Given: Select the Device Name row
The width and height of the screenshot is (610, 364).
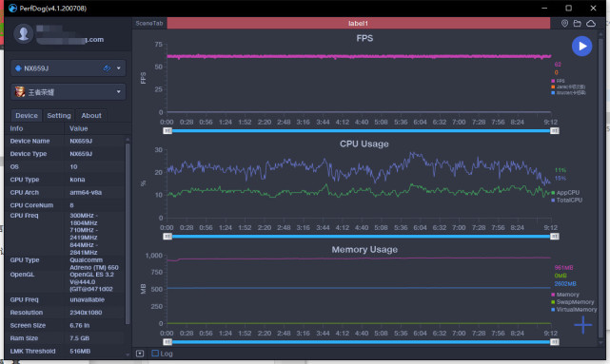Looking at the screenshot, I should click(x=66, y=141).
